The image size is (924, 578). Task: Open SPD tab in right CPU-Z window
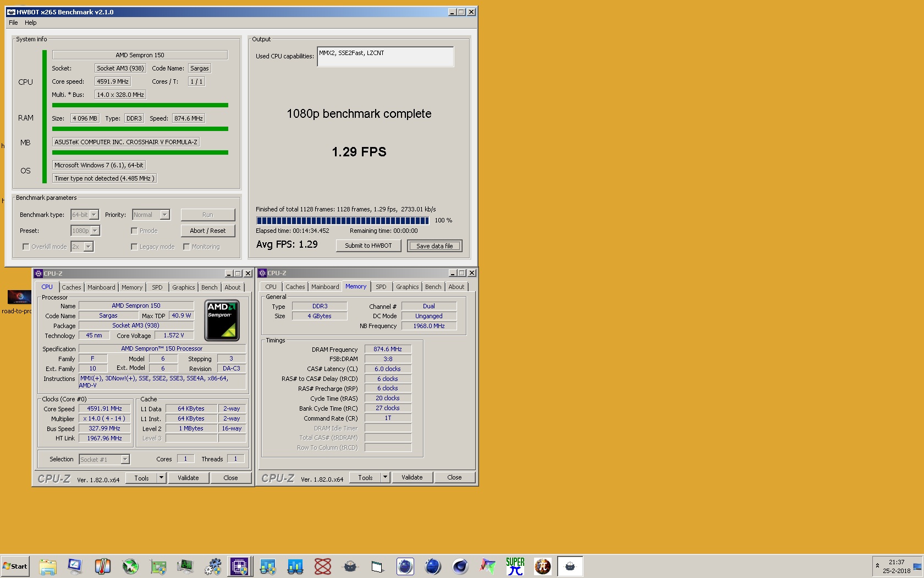click(x=381, y=287)
